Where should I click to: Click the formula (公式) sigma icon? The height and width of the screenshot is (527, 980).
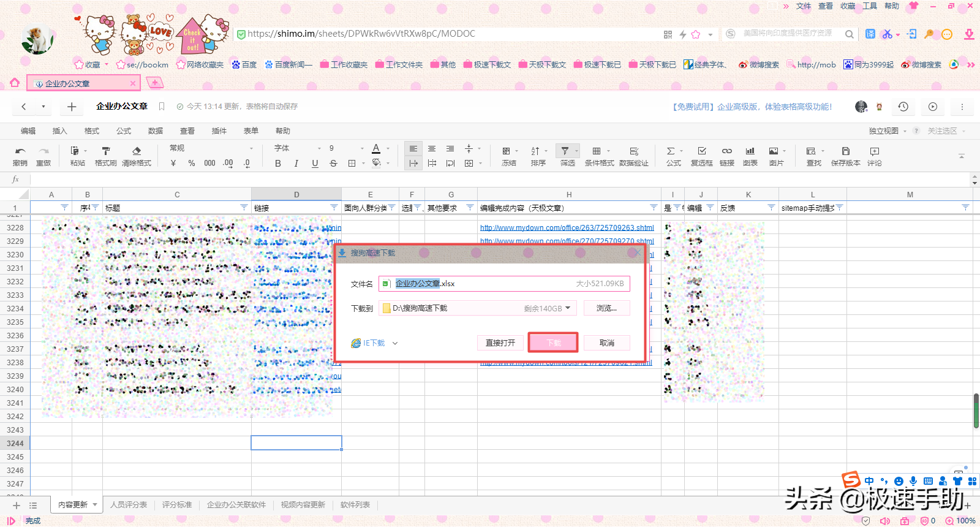pos(671,151)
